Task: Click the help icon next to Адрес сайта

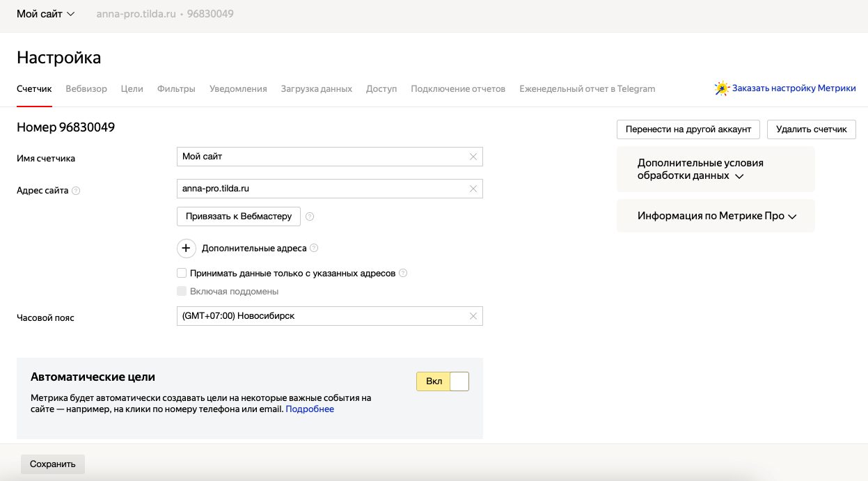Action: 76,191
